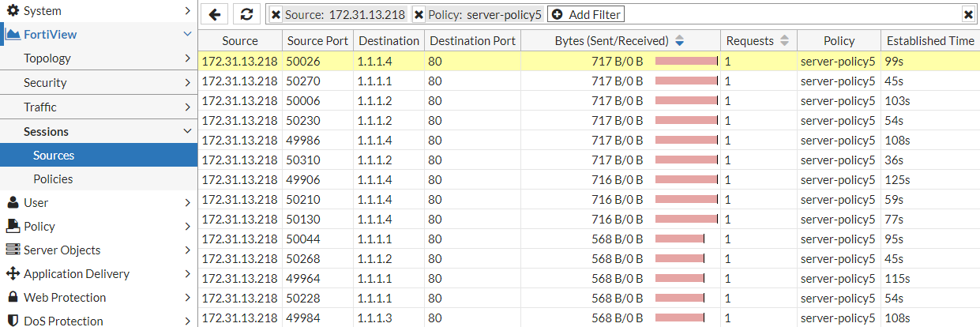The width and height of the screenshot is (980, 327).
Task: Collapse Sessions submenu chevron
Action: click(x=187, y=131)
